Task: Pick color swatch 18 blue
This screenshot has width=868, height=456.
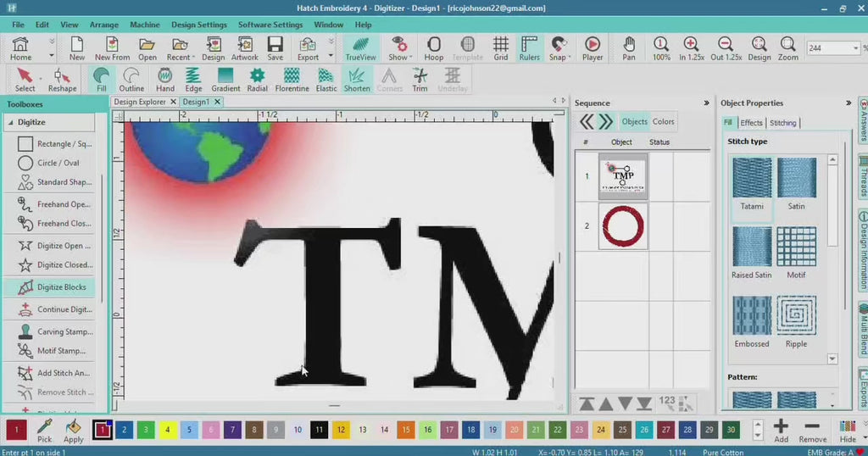Action: click(470, 430)
